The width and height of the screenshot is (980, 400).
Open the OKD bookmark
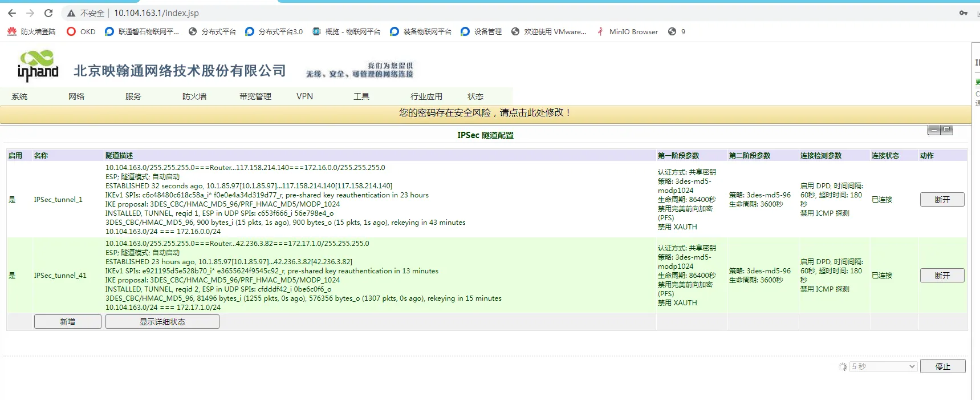[81, 32]
